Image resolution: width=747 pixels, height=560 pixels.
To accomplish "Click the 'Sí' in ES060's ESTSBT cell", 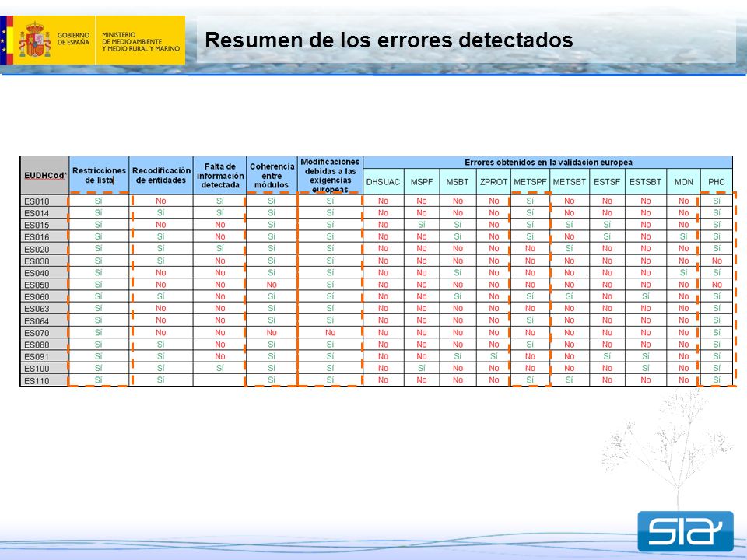I will point(646,296).
